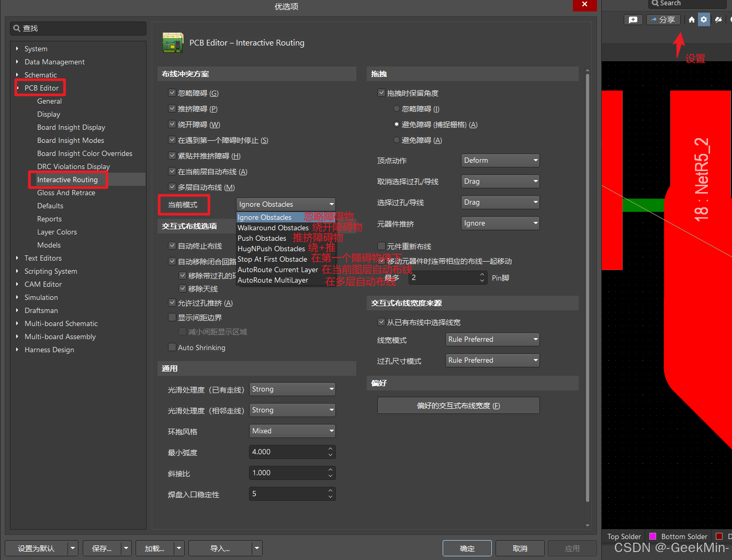Screen dimensions: 732x560
Task: Select the Interactive Routing page
Action: 67,180
